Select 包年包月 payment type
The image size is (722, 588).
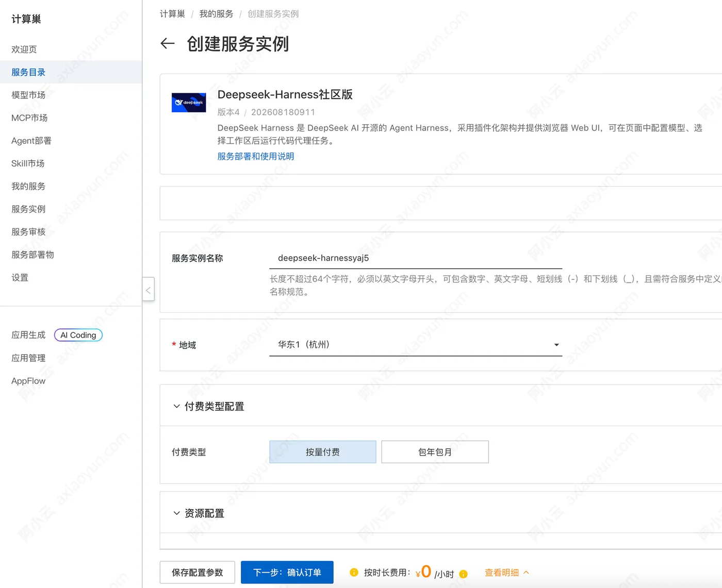pyautogui.click(x=435, y=452)
